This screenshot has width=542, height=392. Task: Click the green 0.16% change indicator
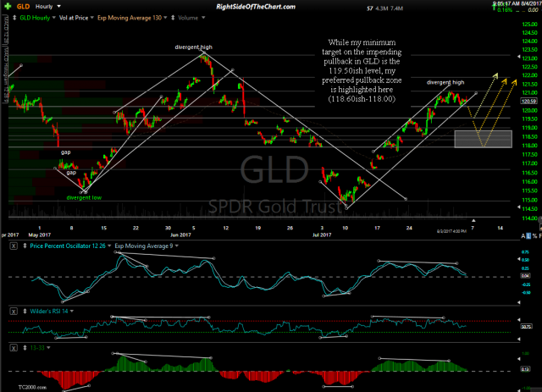505,10
